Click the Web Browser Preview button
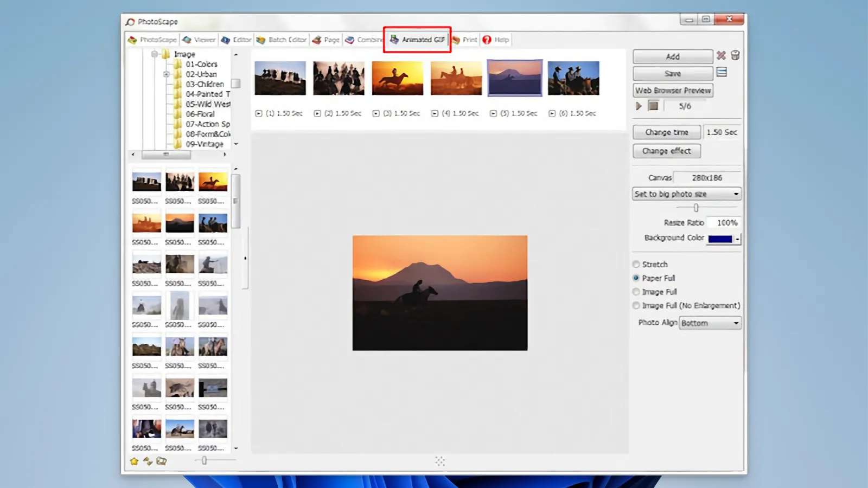 tap(672, 90)
